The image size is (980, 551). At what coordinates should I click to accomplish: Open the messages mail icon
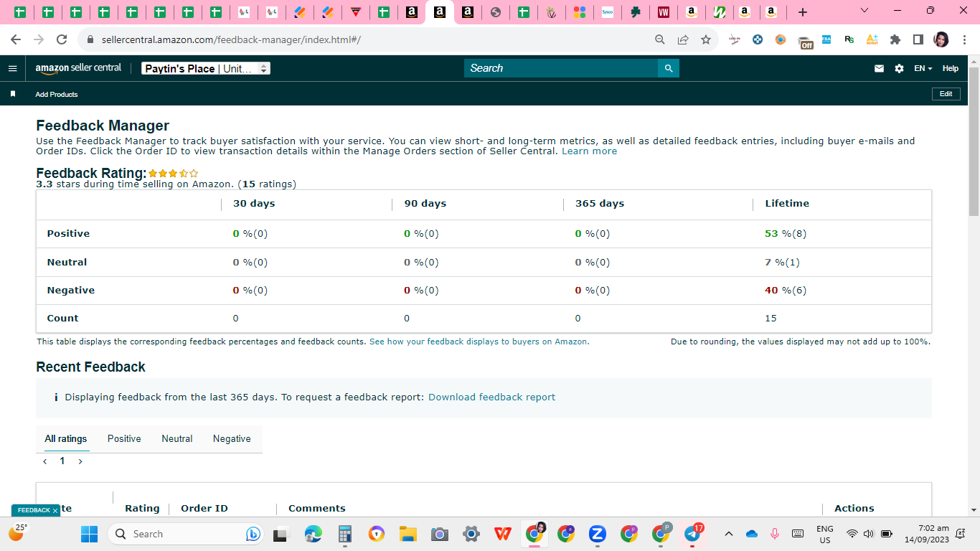(x=879, y=68)
